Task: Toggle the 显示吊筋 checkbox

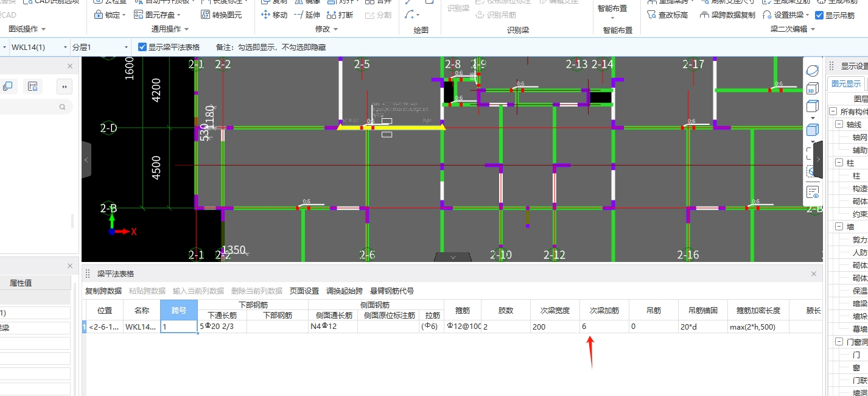Action: click(x=819, y=15)
